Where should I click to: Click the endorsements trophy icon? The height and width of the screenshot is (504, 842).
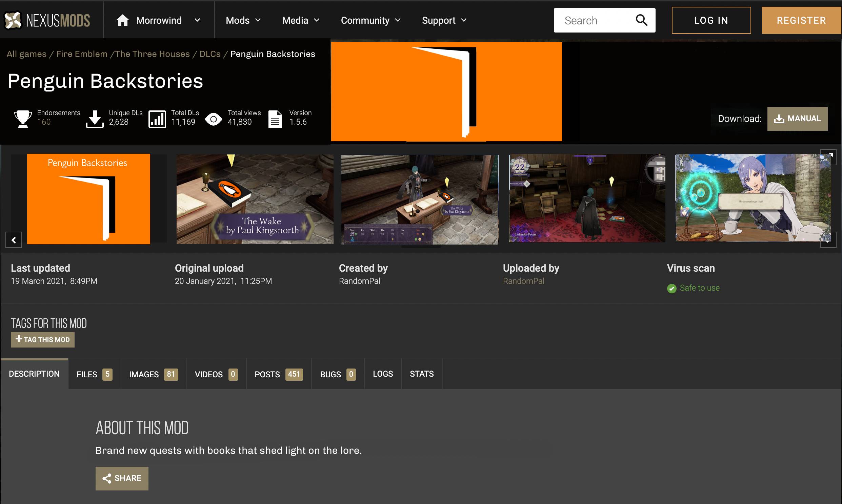(x=23, y=119)
